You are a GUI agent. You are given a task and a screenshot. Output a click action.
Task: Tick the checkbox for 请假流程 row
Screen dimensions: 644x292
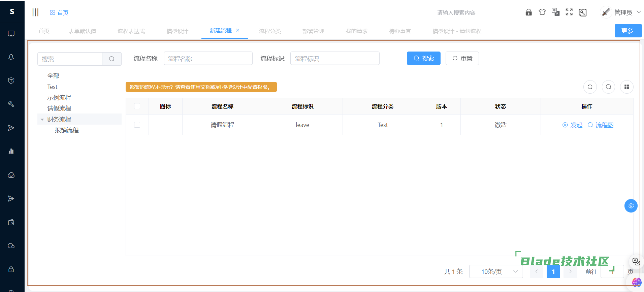137,125
